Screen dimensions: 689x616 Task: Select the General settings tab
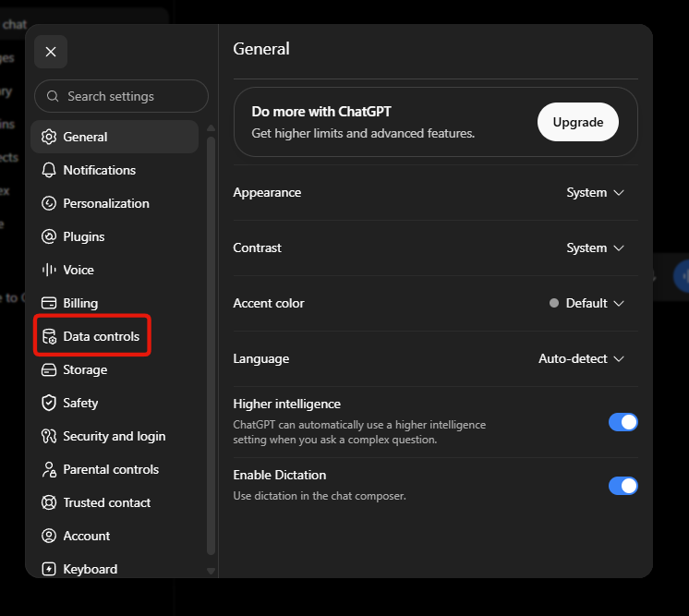click(x=115, y=137)
